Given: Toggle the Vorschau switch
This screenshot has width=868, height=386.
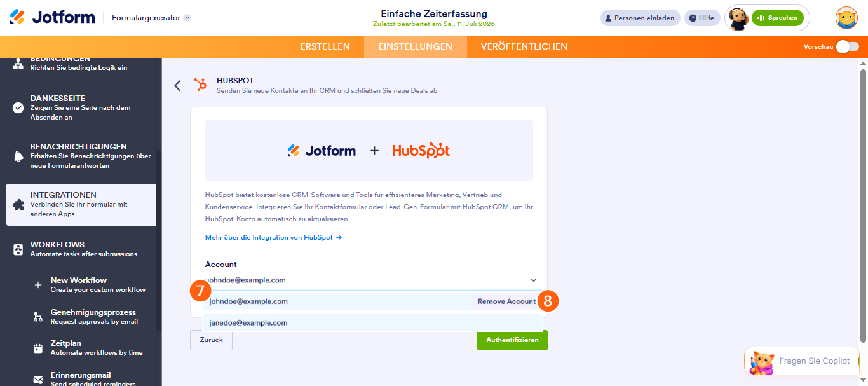Looking at the screenshot, I should click(x=848, y=46).
